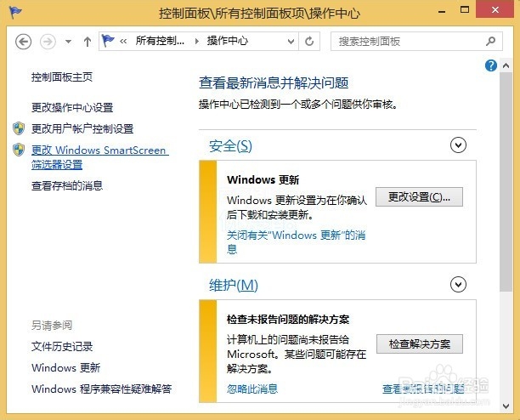Screen dimensions: 520x420
Task: Collapse the 维护 section chevron
Action: click(x=458, y=284)
